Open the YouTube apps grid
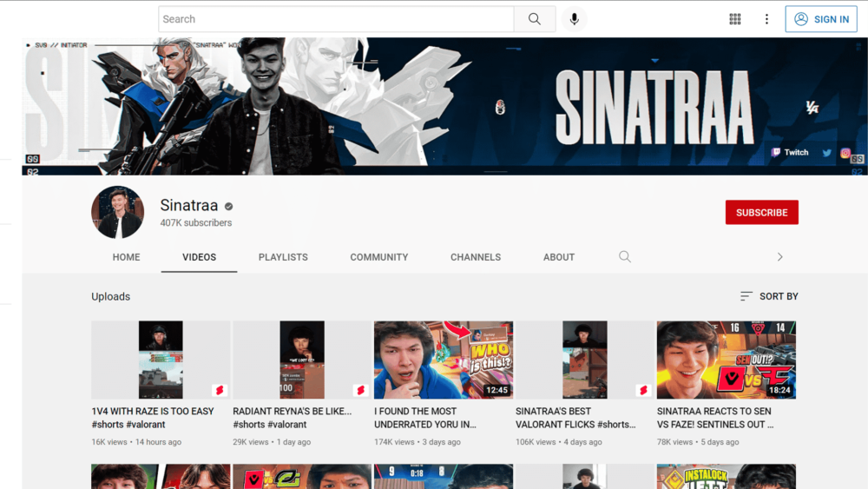The height and width of the screenshot is (489, 868). [734, 19]
